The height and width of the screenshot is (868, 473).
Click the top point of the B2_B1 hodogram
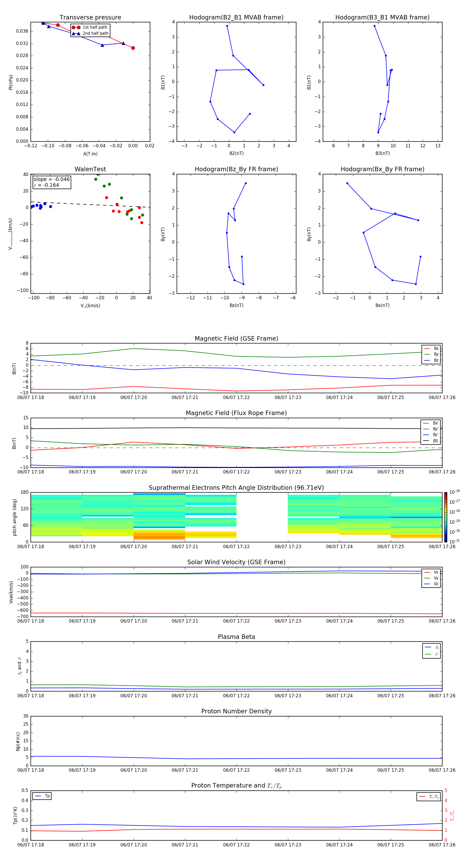[227, 26]
